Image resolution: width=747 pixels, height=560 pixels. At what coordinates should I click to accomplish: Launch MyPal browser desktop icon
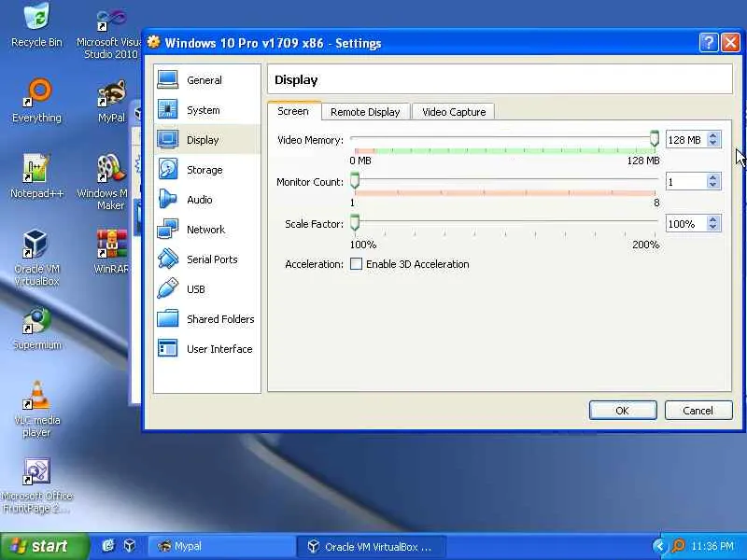112,93
